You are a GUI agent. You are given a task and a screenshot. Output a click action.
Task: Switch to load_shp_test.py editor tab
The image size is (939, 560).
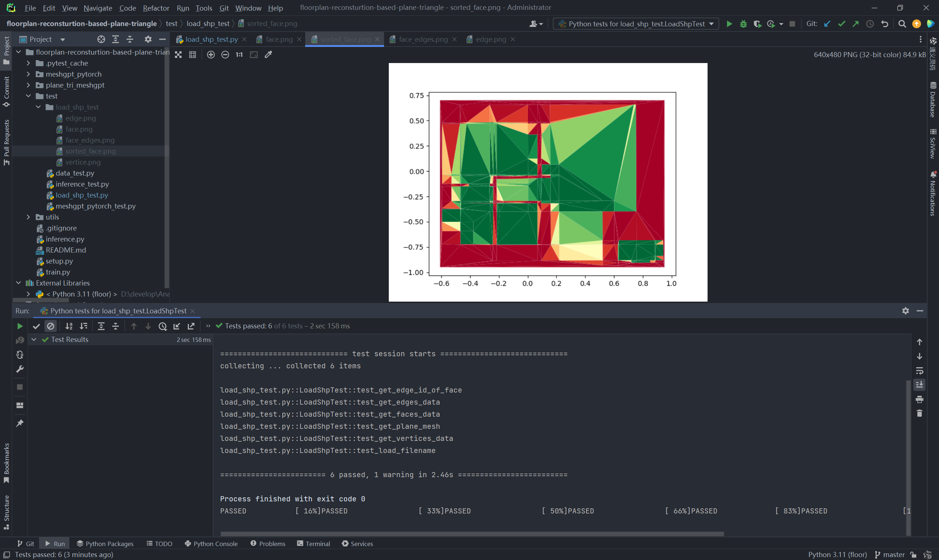coord(211,39)
